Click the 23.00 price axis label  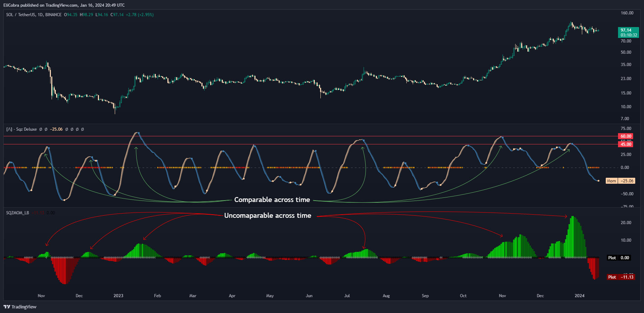tap(626, 79)
